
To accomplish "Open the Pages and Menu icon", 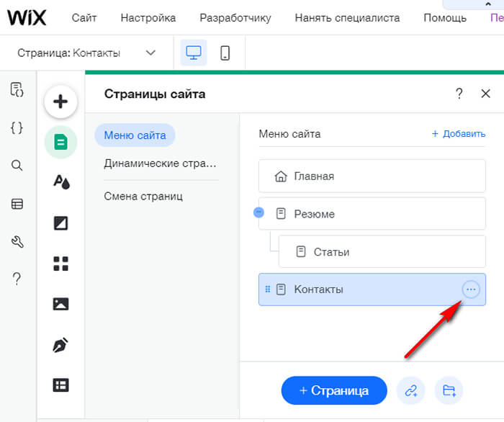I will pyautogui.click(x=60, y=142).
